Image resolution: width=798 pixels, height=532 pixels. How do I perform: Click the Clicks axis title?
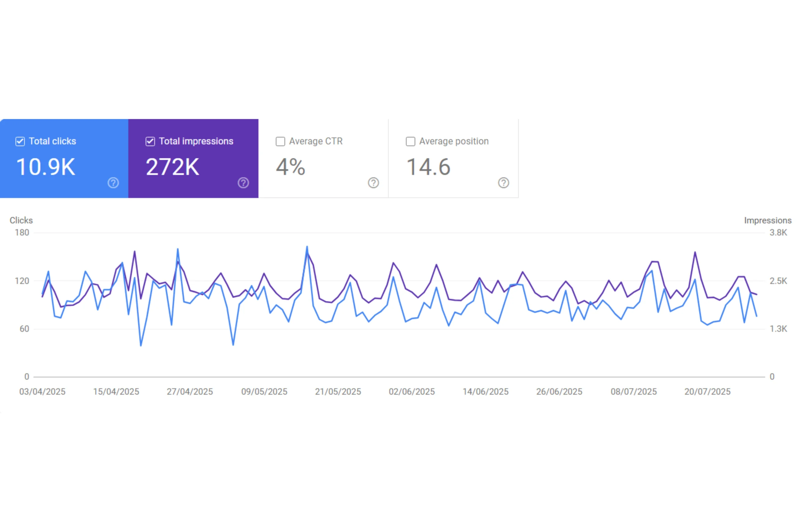coord(21,221)
